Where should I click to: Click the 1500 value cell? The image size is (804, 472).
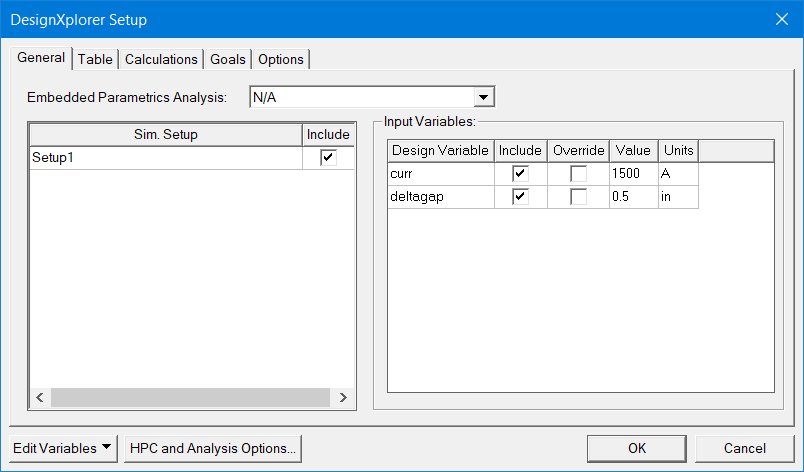(634, 174)
